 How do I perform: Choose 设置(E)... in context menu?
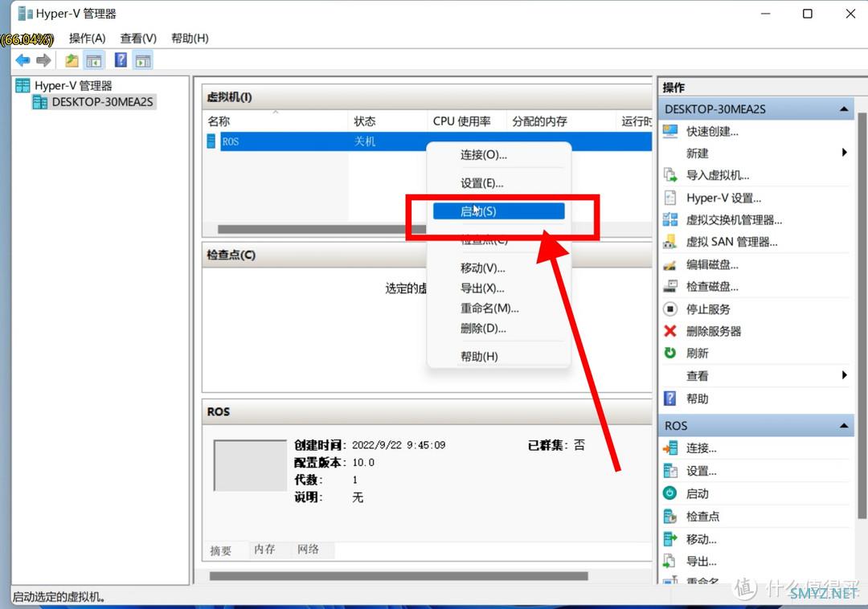tap(499, 183)
